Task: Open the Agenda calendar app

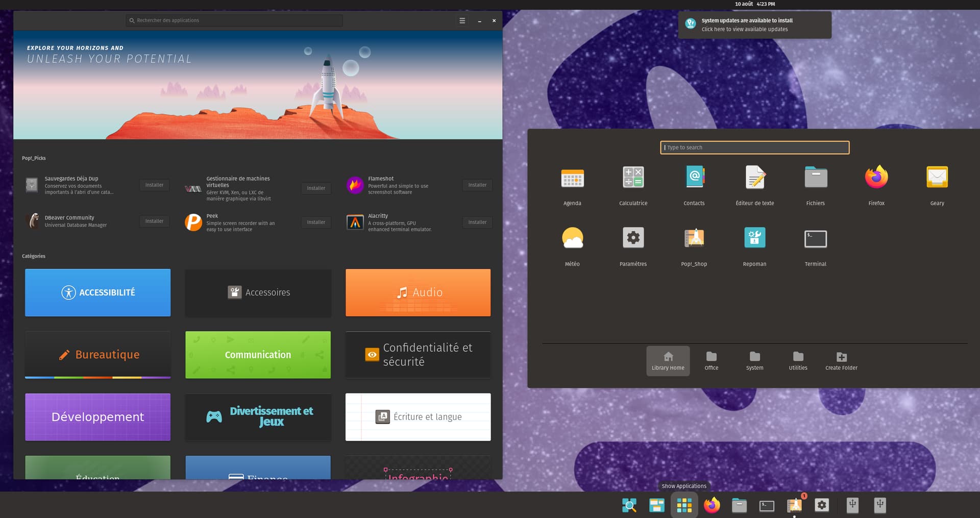Action: click(572, 178)
